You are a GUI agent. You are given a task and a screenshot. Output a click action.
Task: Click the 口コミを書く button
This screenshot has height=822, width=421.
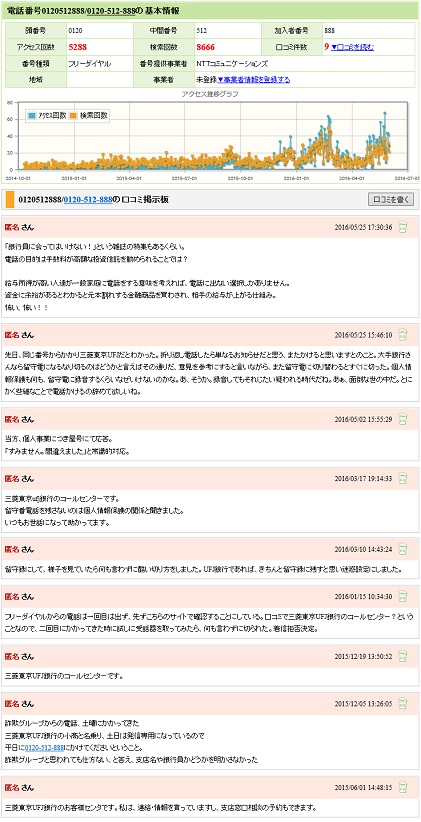click(391, 199)
